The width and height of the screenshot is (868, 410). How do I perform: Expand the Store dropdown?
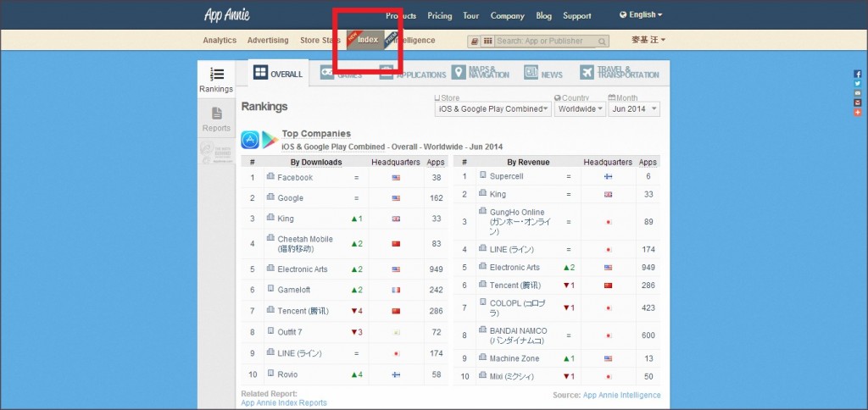pos(492,109)
